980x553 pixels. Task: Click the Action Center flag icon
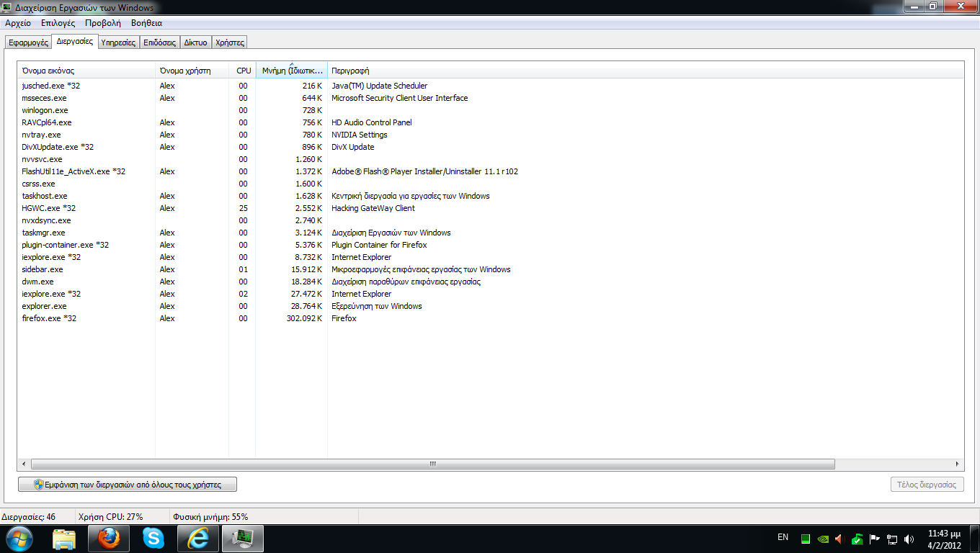(x=875, y=539)
